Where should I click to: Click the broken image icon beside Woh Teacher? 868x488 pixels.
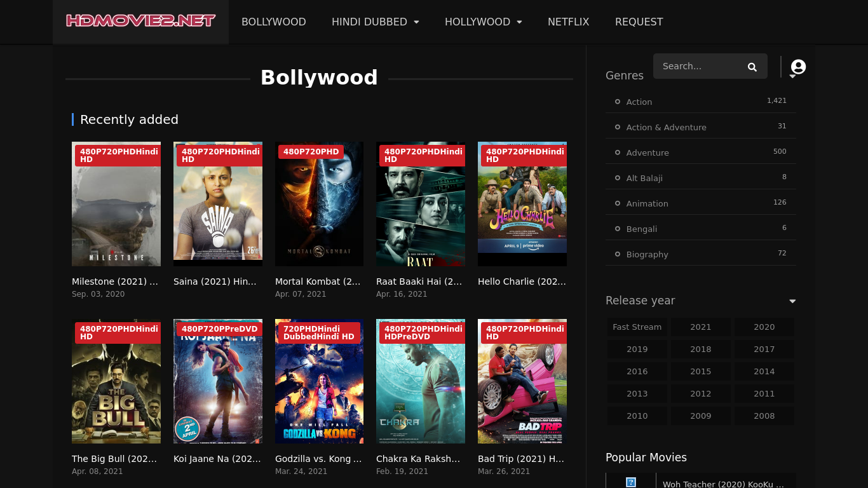pos(631,481)
